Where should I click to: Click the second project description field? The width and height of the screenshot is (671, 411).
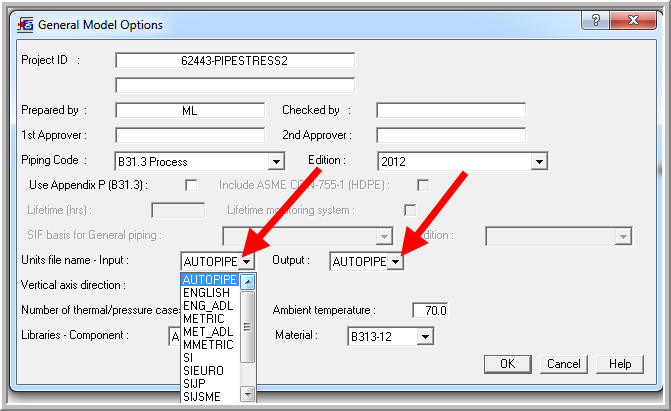click(235, 85)
